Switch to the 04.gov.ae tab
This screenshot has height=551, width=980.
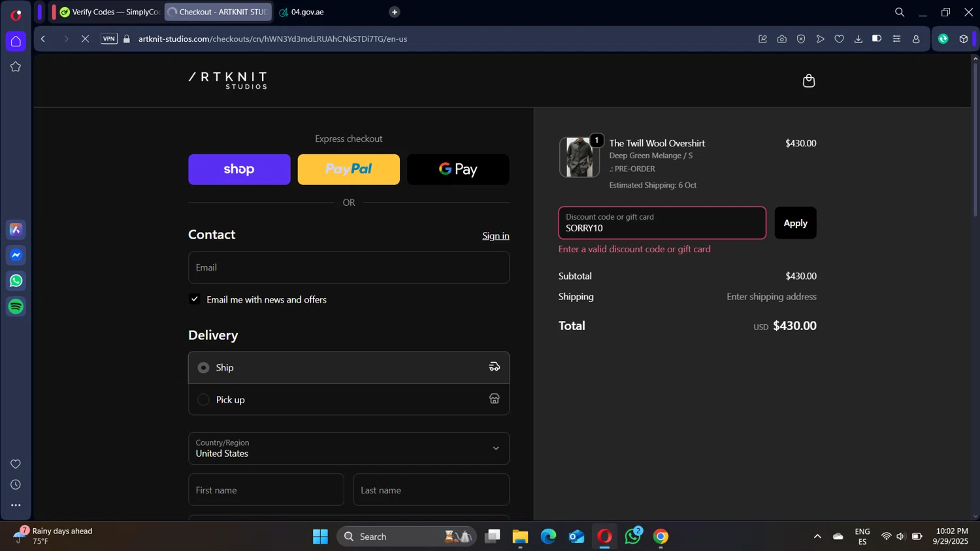[307, 12]
